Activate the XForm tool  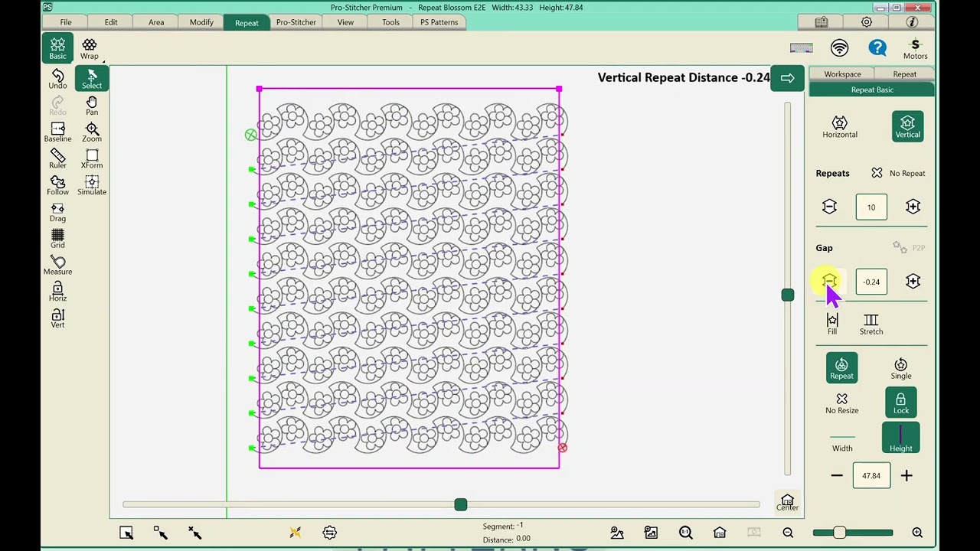(x=92, y=159)
